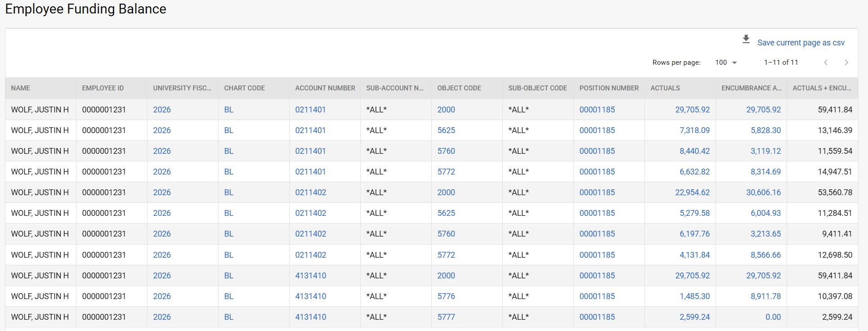Screen dimensions: 868x331
Task: Sort by EMPLOYEE ID column header
Action: point(103,88)
